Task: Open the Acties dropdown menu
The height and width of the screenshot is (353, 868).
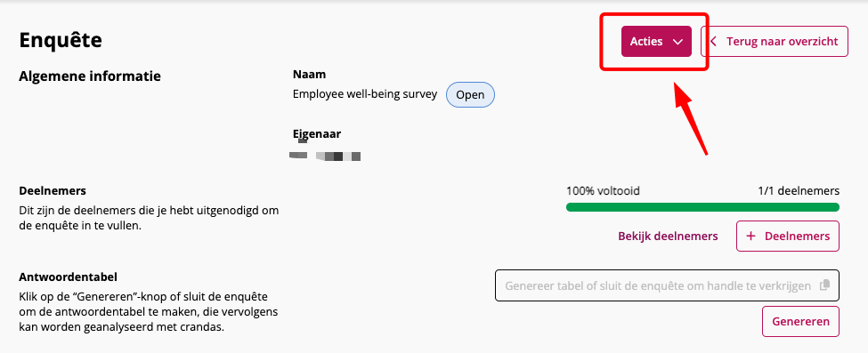Action: click(656, 42)
